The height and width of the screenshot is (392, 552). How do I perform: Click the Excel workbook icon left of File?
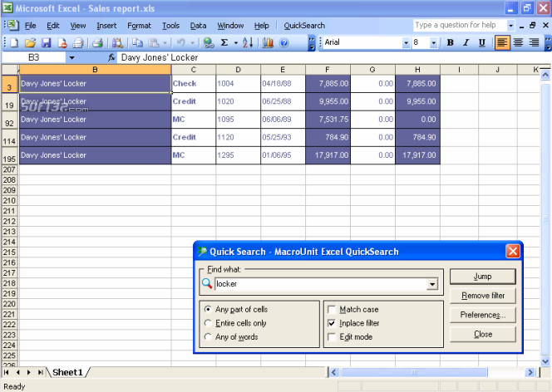coord(12,25)
